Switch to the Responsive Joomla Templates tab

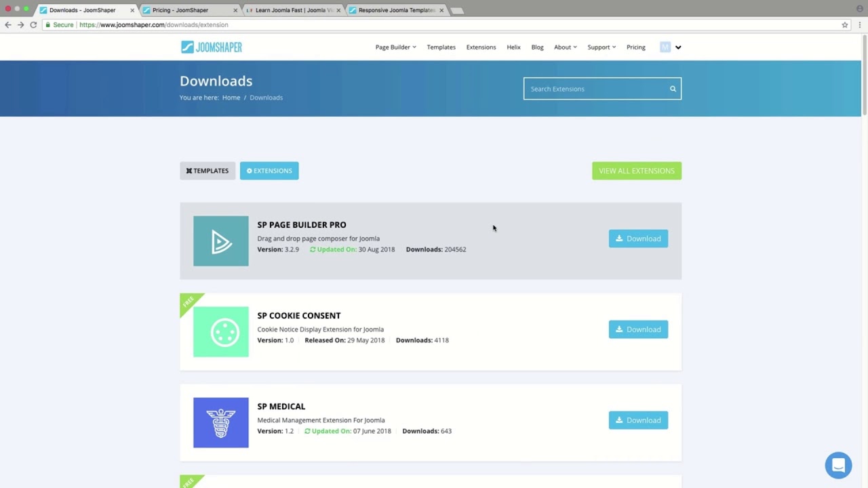pos(395,10)
